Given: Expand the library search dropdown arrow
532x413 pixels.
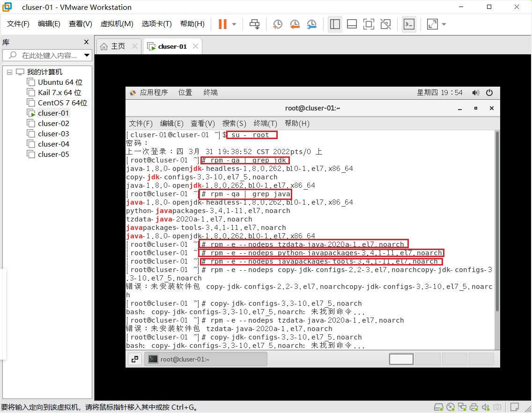Looking at the screenshot, I should tap(87, 55).
